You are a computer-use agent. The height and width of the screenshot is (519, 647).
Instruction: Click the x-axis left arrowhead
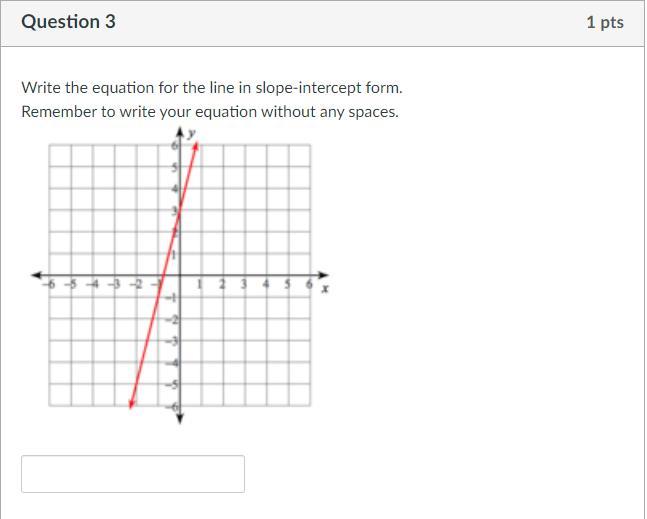[37, 275]
